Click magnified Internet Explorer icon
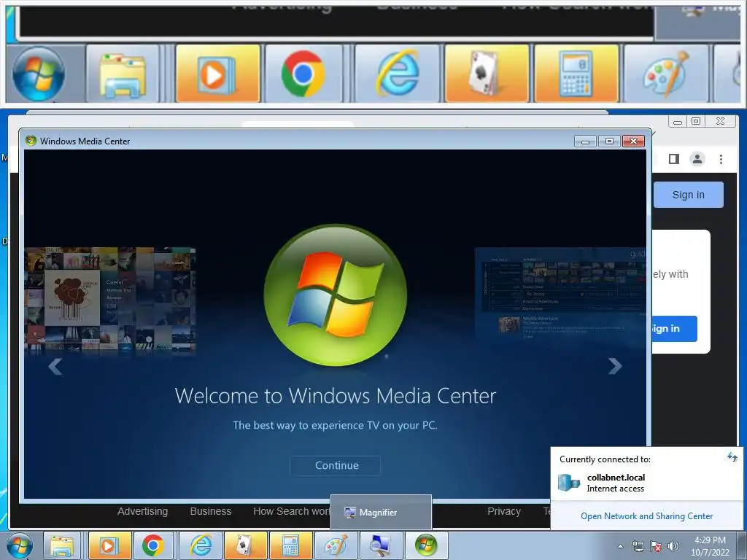747x560 pixels. [398, 74]
